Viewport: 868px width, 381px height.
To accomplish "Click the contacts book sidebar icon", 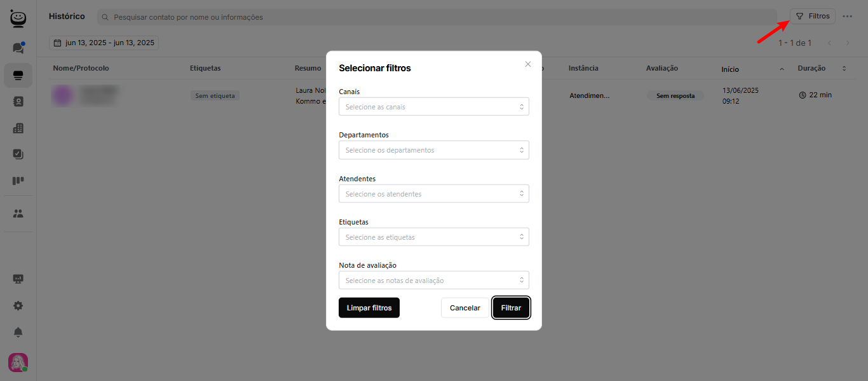I will tap(18, 102).
